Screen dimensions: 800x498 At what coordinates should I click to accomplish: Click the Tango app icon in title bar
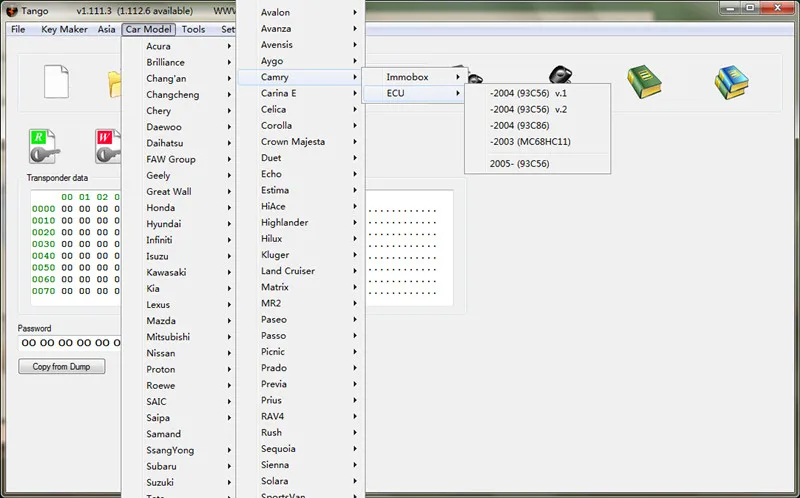11,11
